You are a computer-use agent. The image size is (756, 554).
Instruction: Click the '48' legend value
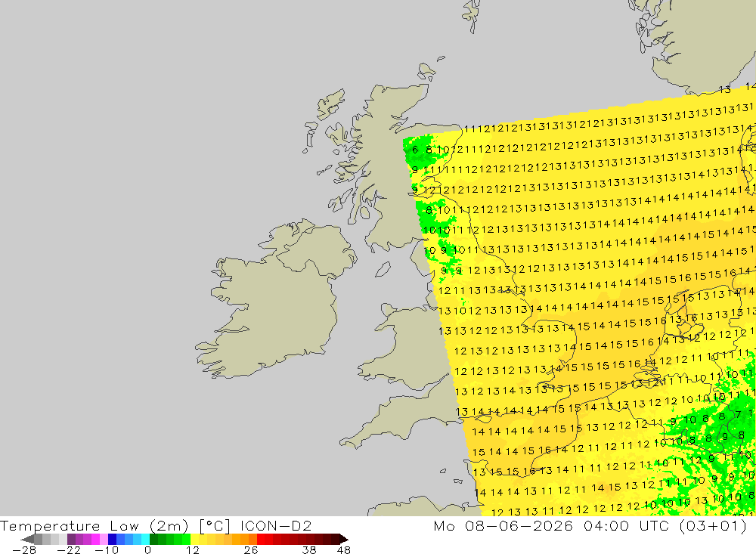click(x=344, y=550)
